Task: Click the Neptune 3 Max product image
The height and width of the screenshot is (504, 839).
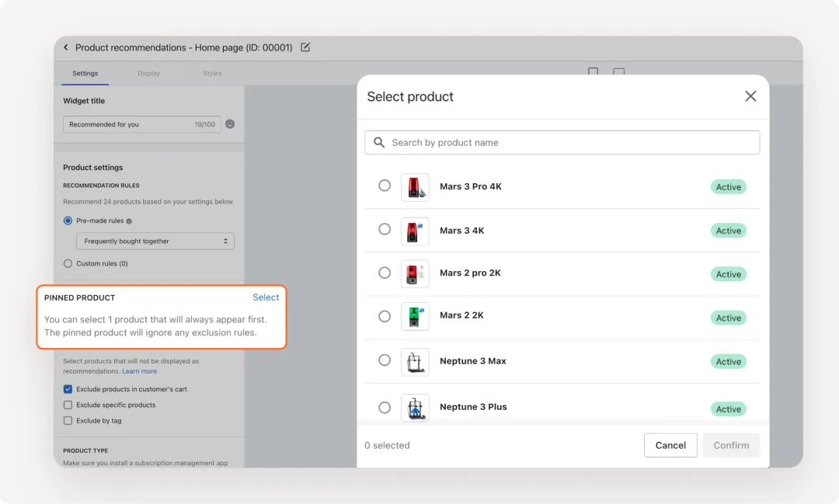Action: click(x=415, y=362)
